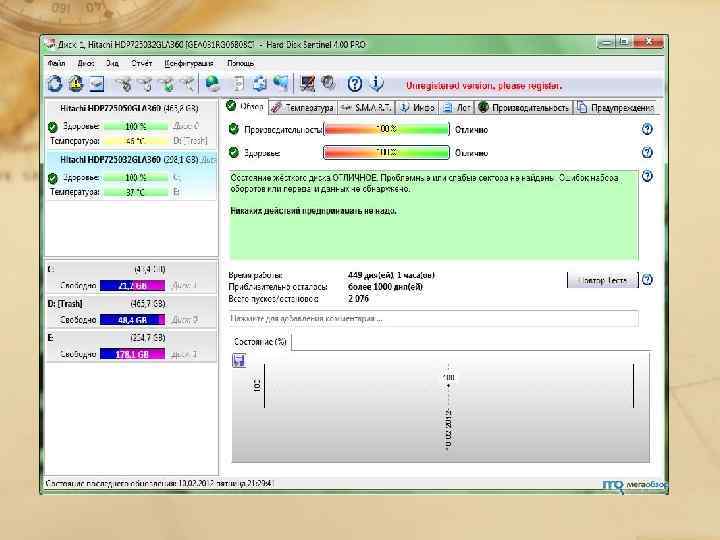Image resolution: width=720 pixels, height=540 pixels.
Task: Click green check icon beside Производительность label
Action: point(234,129)
